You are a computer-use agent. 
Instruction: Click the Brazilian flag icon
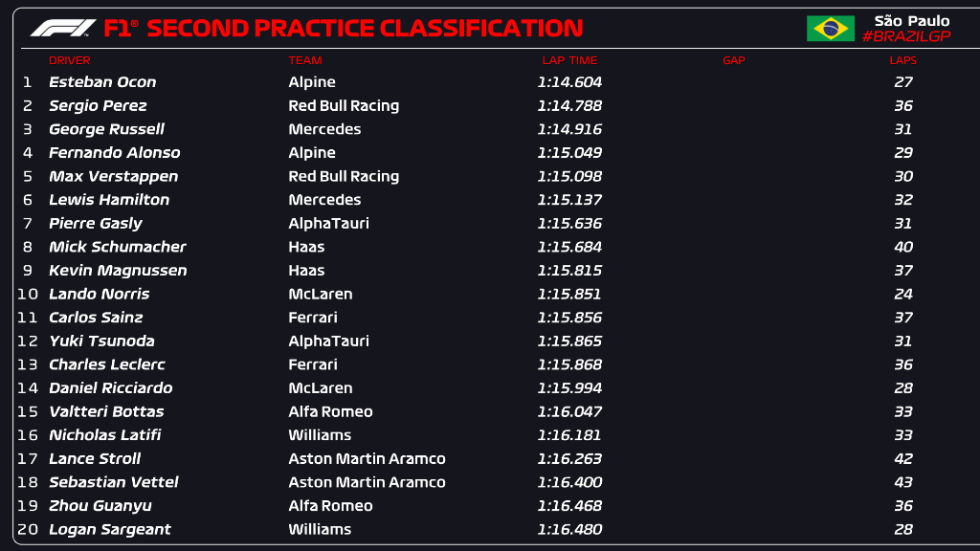pyautogui.click(x=830, y=29)
